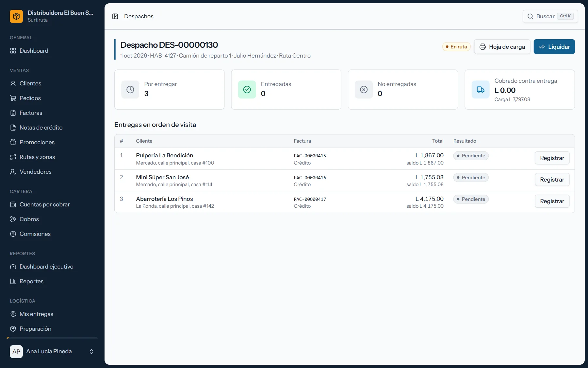This screenshot has height=368, width=588.
Task: Click the Carga L 7,797.08 text
Action: tap(512, 99)
